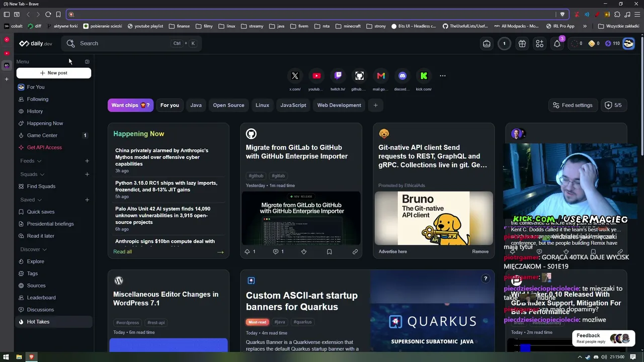Select the For you feed tab

point(170,105)
